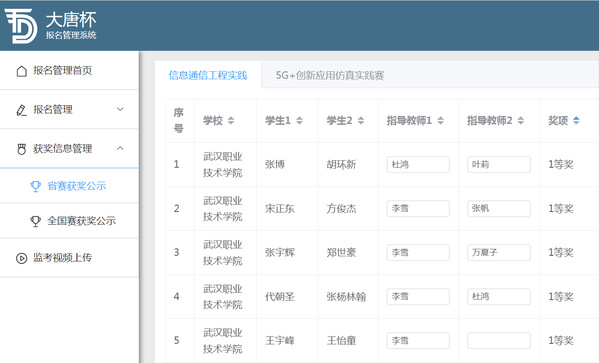Edit 指导教师1 field 杜鸿 in row 1
The height and width of the screenshot is (363, 599).
(418, 165)
